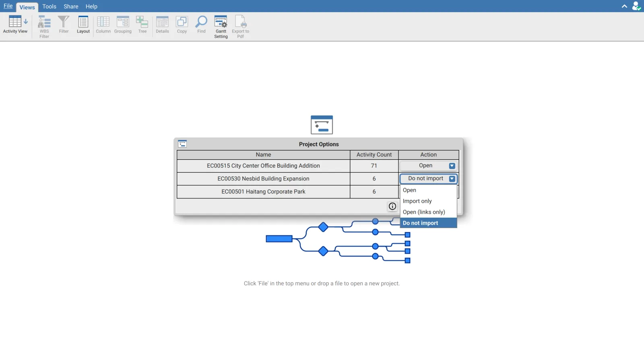Image resolution: width=644 pixels, height=360 pixels.
Task: Click the Tree toolbar icon
Action: pyautogui.click(x=142, y=25)
